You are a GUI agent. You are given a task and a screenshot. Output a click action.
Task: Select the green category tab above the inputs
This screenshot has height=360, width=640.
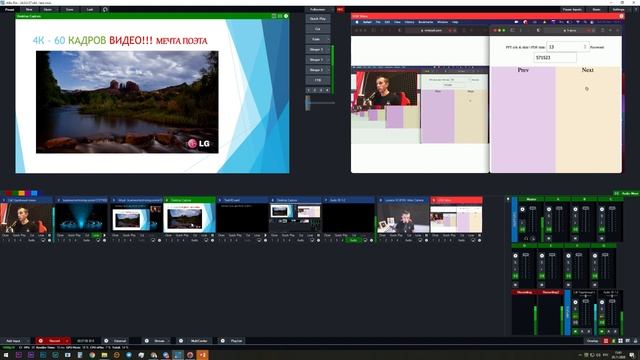pyautogui.click(x=15, y=193)
